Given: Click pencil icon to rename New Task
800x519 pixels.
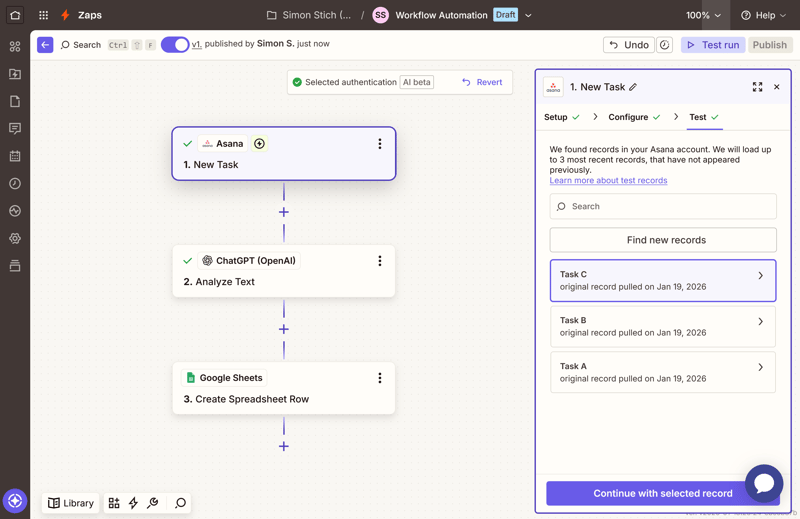Looking at the screenshot, I should pyautogui.click(x=633, y=87).
